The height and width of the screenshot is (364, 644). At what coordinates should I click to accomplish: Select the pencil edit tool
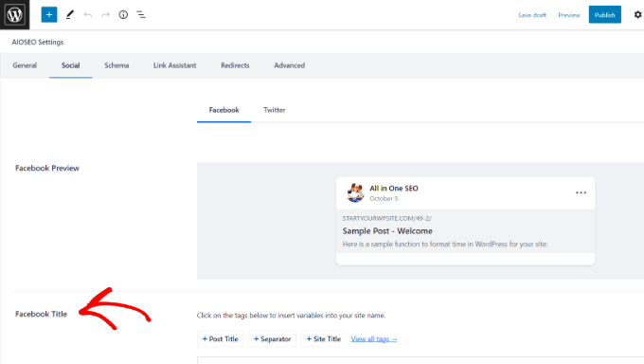click(x=70, y=15)
